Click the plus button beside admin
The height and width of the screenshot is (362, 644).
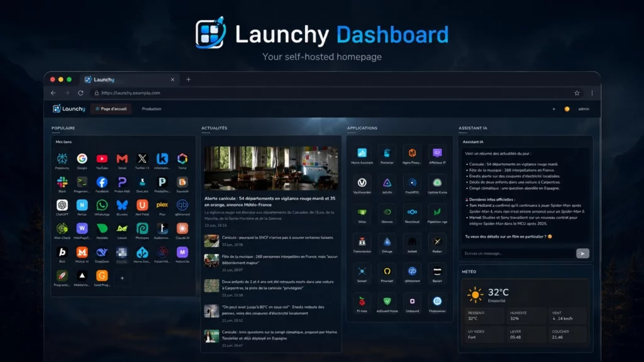[x=553, y=109]
